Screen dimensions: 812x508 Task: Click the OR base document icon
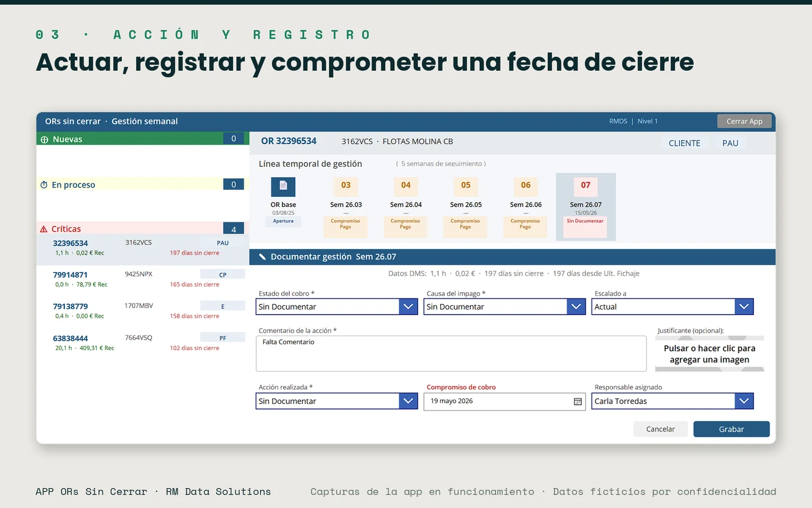tap(283, 186)
